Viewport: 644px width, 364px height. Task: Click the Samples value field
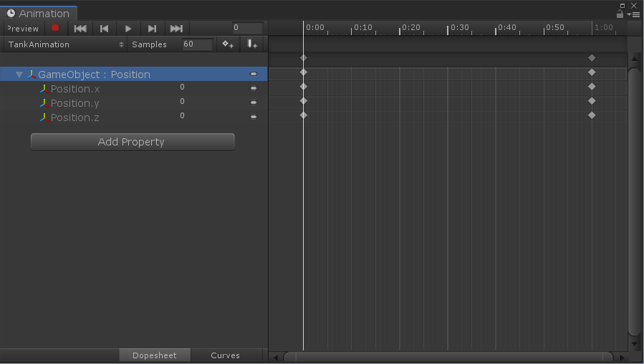(x=198, y=44)
